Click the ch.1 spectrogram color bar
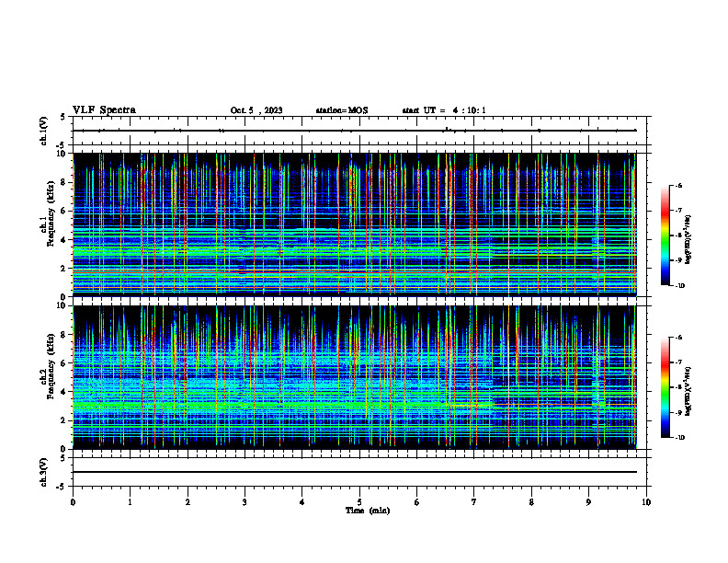Image resolution: width=728 pixels, height=563 pixels. (665, 236)
